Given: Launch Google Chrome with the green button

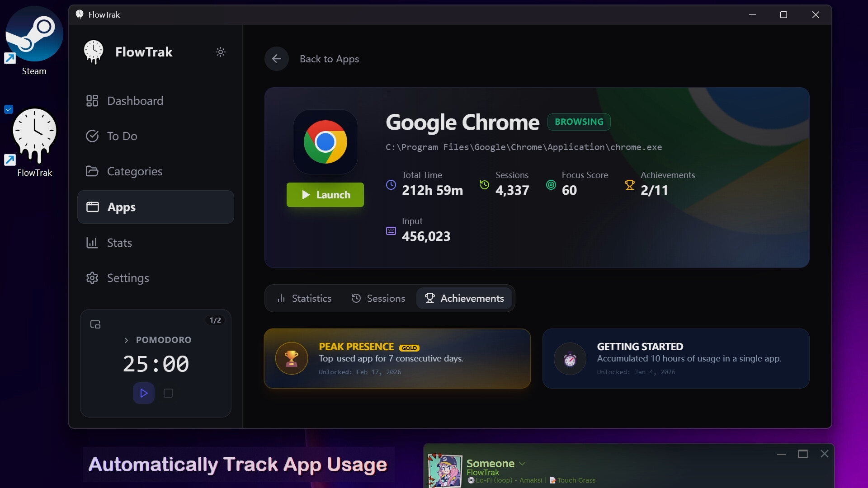Looking at the screenshot, I should click(325, 195).
